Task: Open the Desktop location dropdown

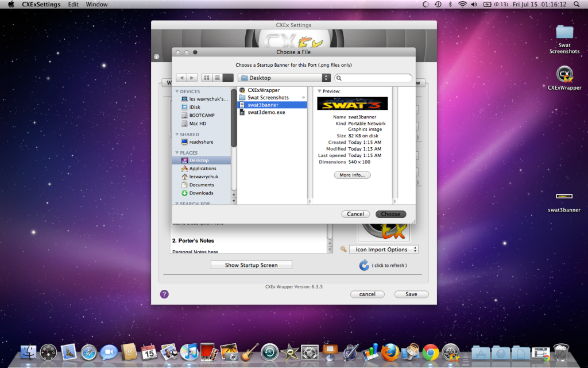Action: (x=284, y=78)
